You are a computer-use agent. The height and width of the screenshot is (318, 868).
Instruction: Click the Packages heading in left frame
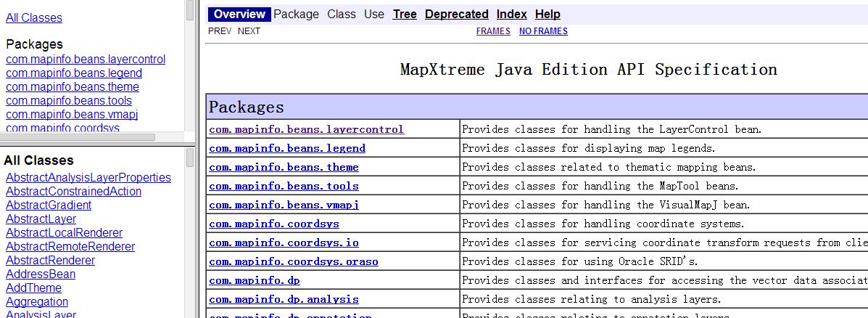click(x=34, y=44)
